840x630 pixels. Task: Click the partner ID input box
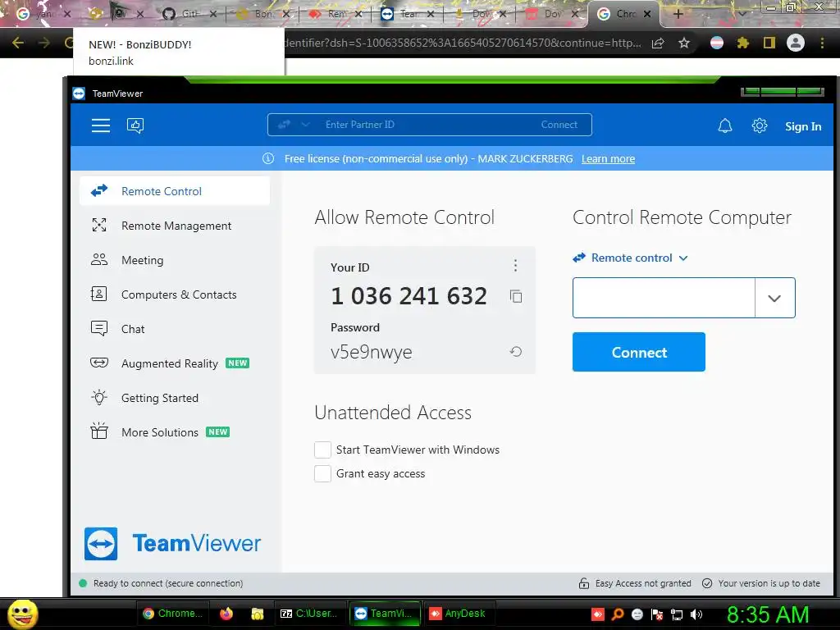[664, 298]
